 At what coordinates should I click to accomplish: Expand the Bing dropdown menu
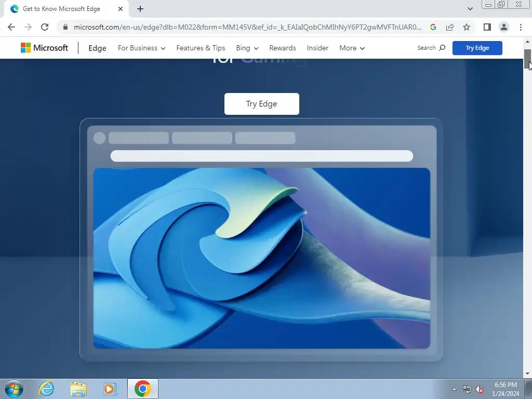click(247, 48)
